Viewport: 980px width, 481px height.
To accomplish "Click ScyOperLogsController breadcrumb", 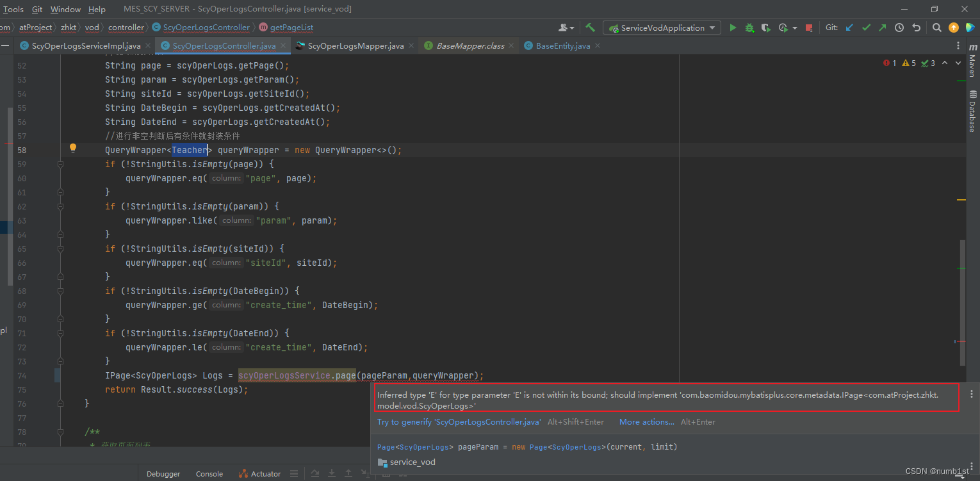I will 200,28.
